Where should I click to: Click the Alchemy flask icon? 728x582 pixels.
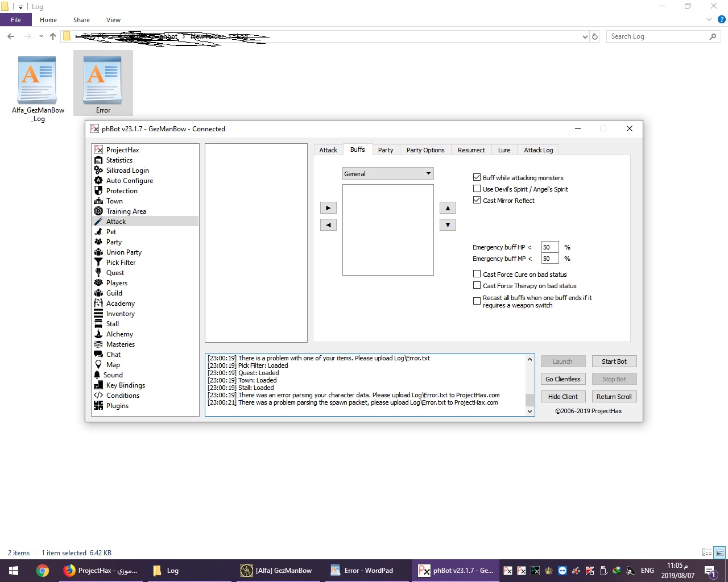coord(98,334)
